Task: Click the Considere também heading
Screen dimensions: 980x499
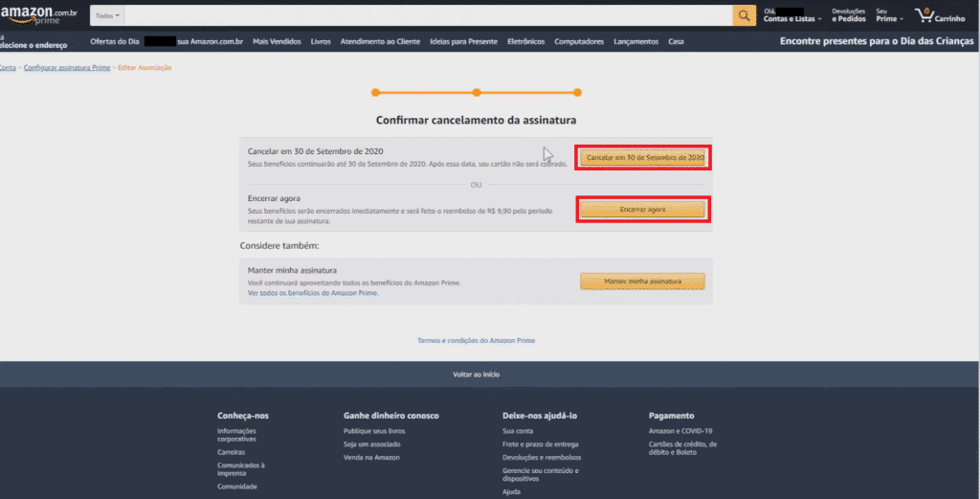Action: [279, 246]
